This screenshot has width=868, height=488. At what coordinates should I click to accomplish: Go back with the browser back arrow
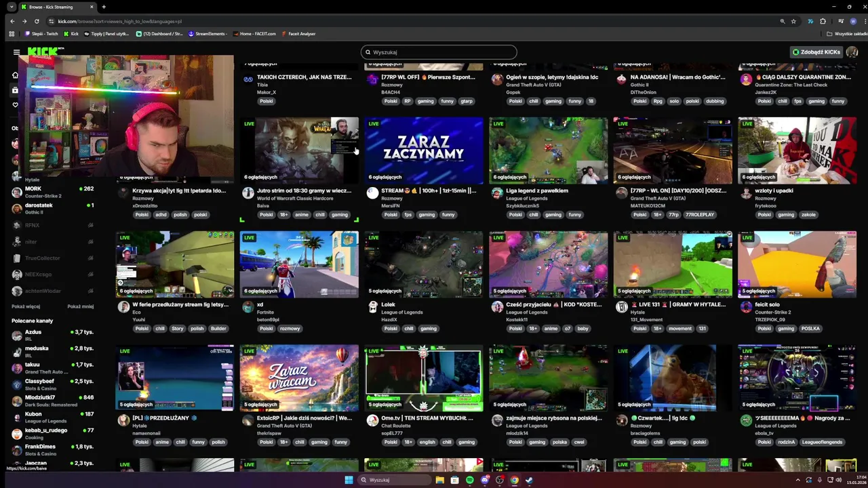[12, 21]
